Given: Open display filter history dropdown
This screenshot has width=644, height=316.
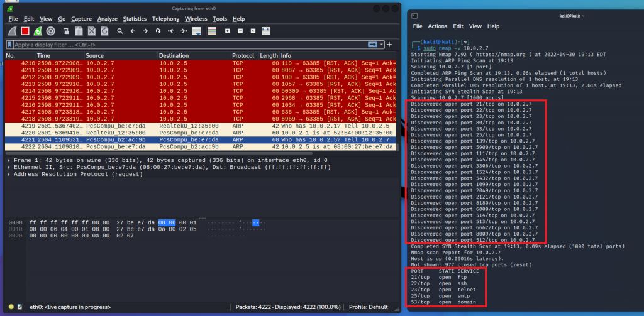Looking at the screenshot, I should pos(382,45).
